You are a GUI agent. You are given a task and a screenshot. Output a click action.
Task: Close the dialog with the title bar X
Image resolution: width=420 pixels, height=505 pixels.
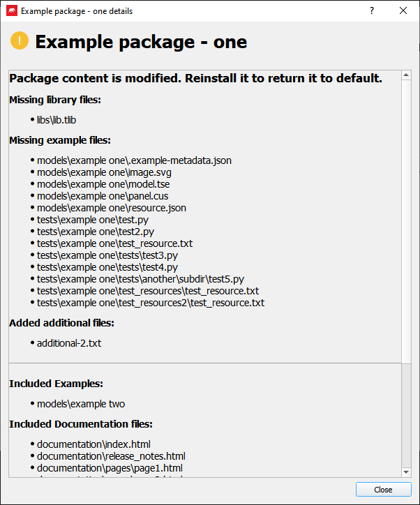403,11
